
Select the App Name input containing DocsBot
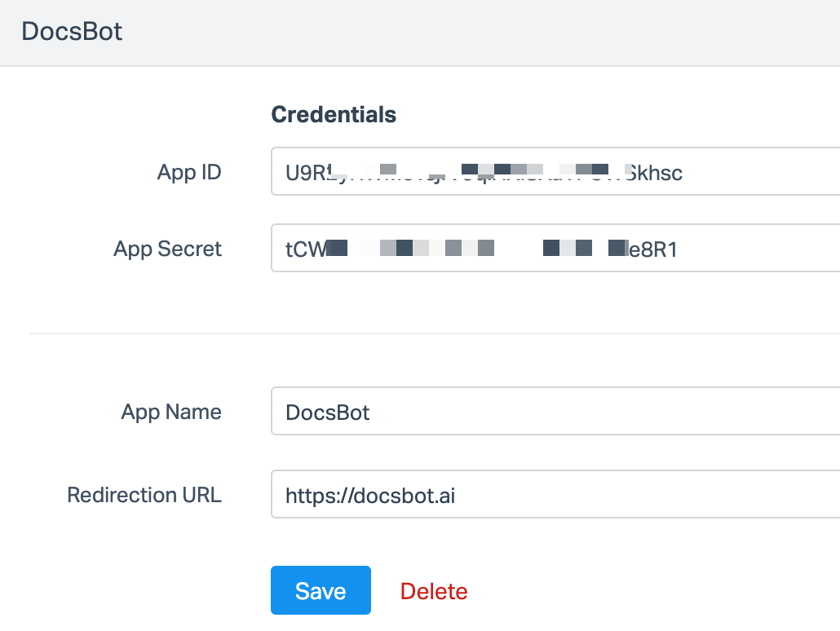(x=489, y=412)
